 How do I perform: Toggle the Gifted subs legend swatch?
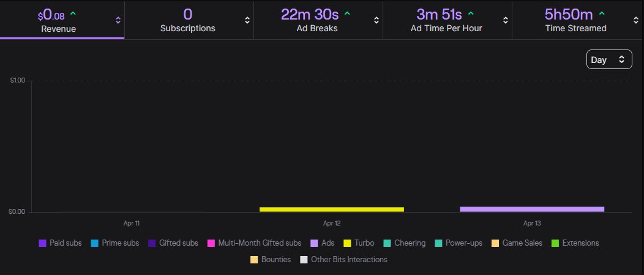[x=152, y=243]
